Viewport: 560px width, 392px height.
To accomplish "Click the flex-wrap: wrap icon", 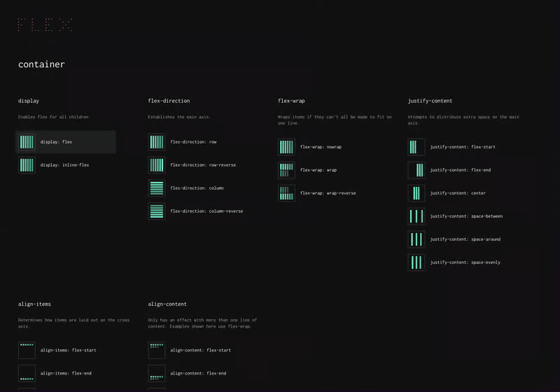I will [286, 170].
